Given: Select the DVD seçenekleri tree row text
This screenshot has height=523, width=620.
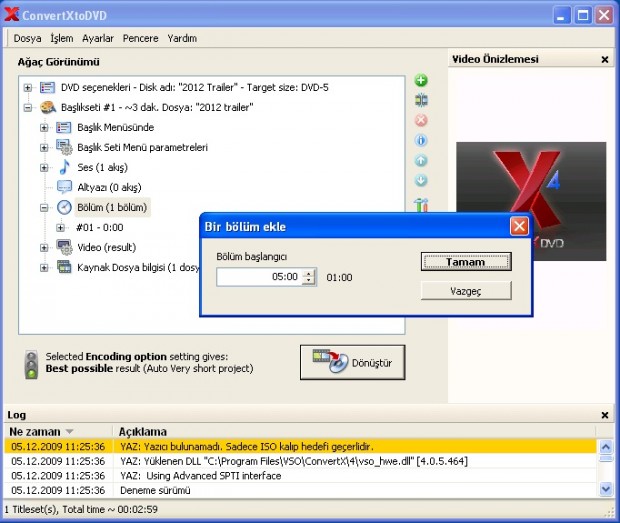Looking at the screenshot, I should (195, 87).
